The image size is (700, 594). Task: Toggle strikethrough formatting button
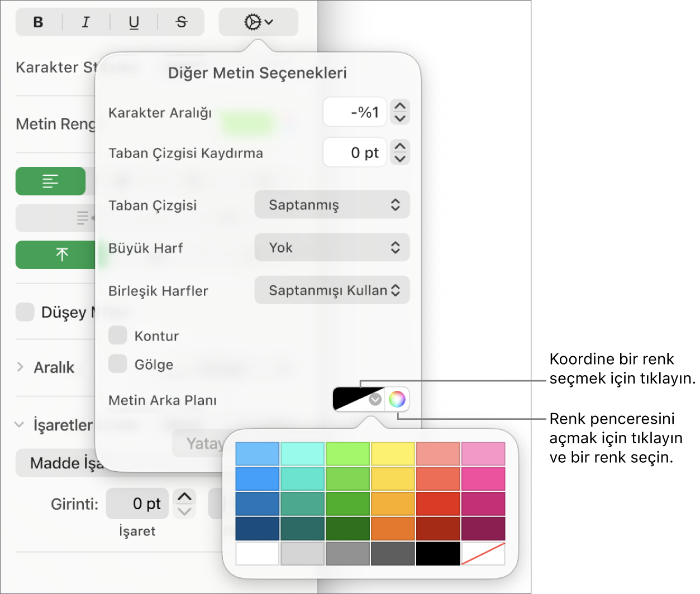182,22
